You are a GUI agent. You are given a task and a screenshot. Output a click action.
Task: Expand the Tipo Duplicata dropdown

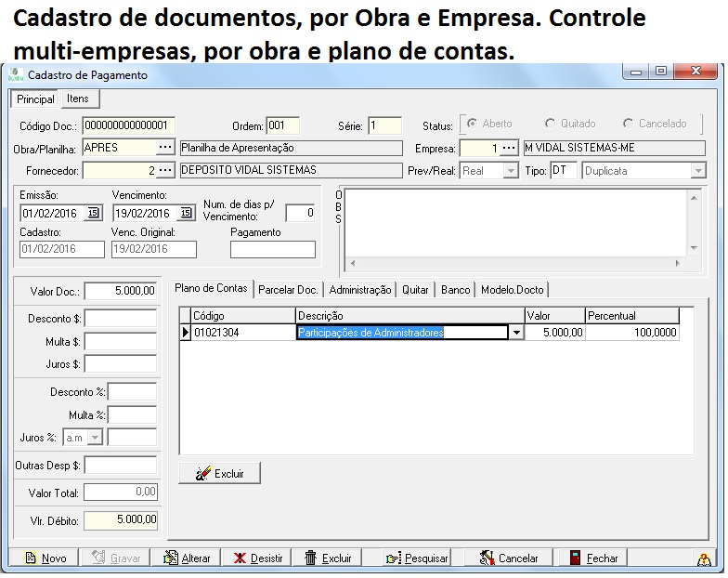tap(698, 171)
